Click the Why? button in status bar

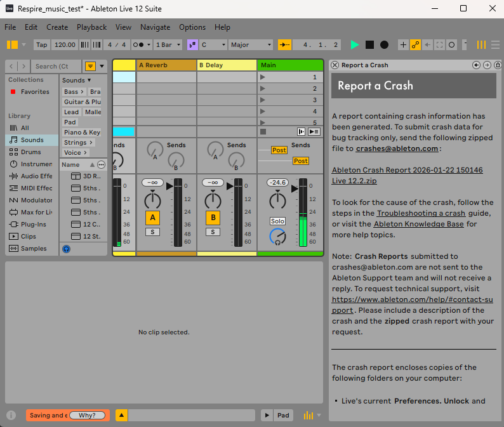87,415
